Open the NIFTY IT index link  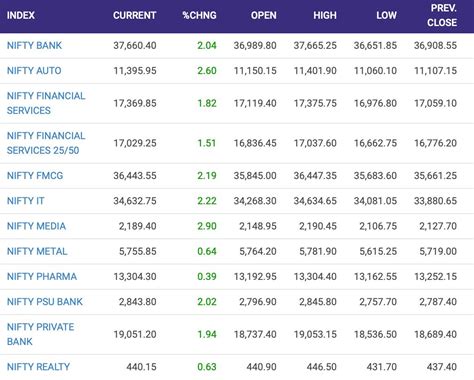tap(26, 201)
